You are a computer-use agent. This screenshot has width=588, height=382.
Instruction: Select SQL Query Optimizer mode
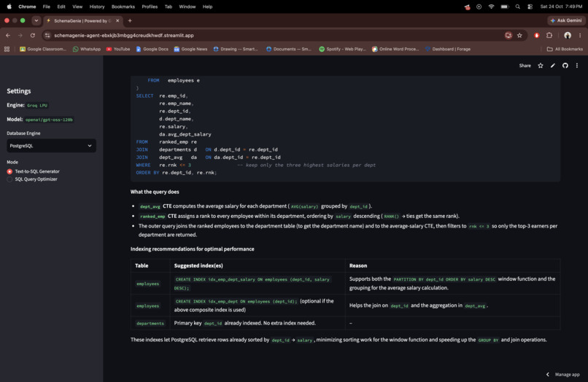[x=32, y=179]
